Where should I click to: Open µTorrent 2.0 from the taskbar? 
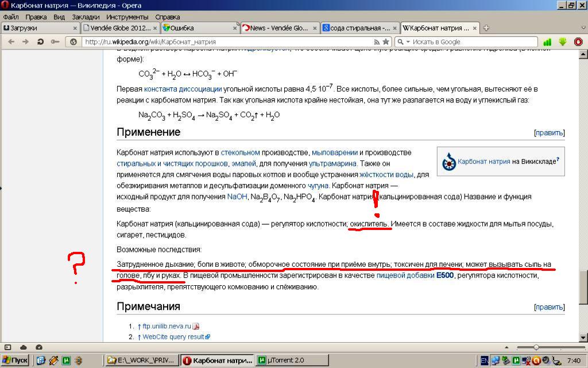click(x=285, y=361)
